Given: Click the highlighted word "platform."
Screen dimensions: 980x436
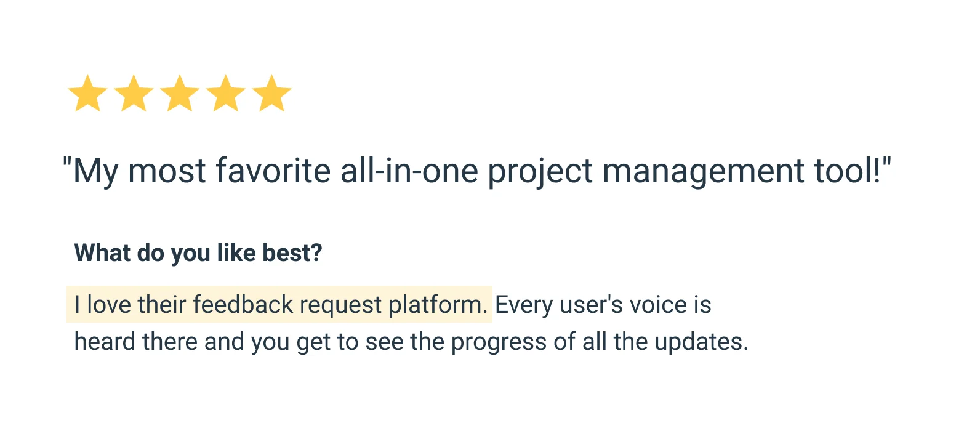Looking at the screenshot, I should (x=438, y=305).
